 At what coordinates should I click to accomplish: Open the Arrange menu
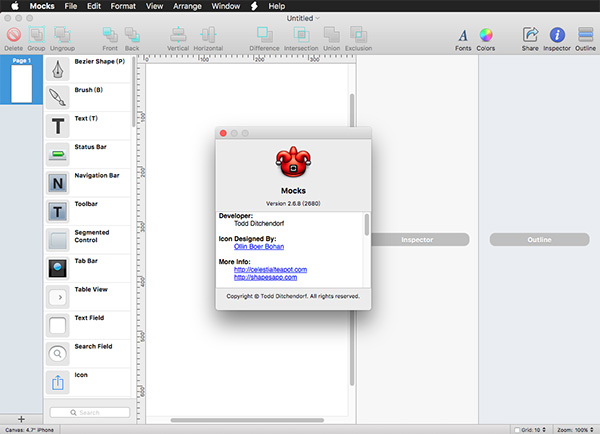point(187,6)
